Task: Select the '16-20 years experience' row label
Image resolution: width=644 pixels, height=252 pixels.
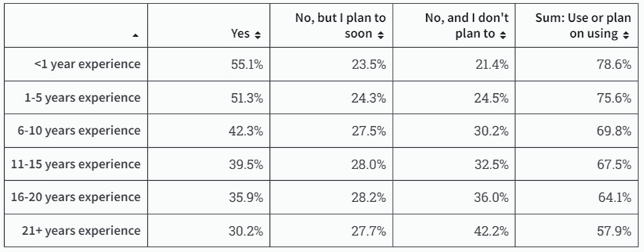Action: point(76,197)
